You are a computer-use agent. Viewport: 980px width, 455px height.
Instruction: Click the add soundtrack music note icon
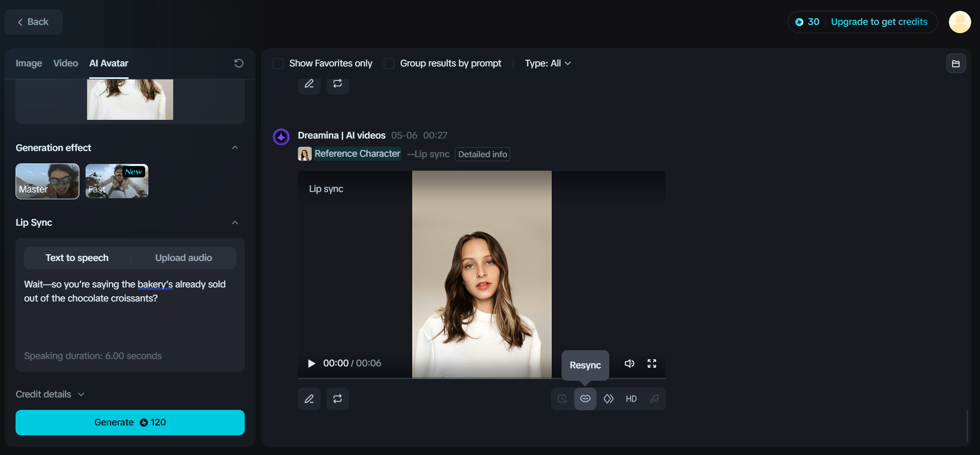pyautogui.click(x=654, y=399)
